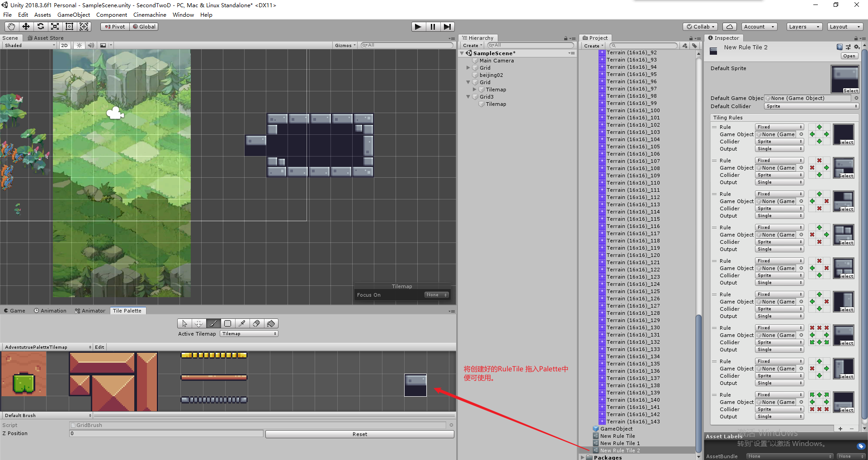868x460 pixels.
Task: Click the Open button in Inspector
Action: pyautogui.click(x=849, y=56)
